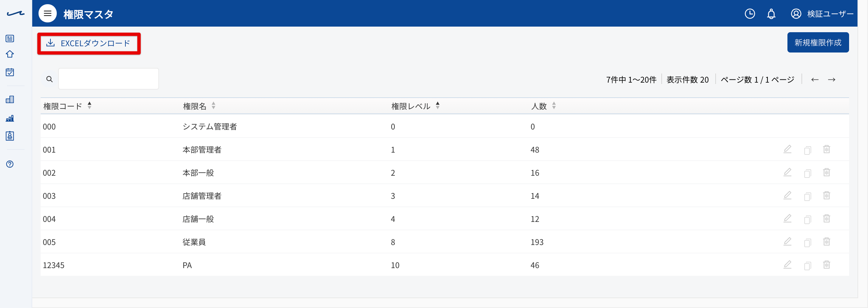Edit the 従業員 row
868x308 pixels.
point(787,242)
